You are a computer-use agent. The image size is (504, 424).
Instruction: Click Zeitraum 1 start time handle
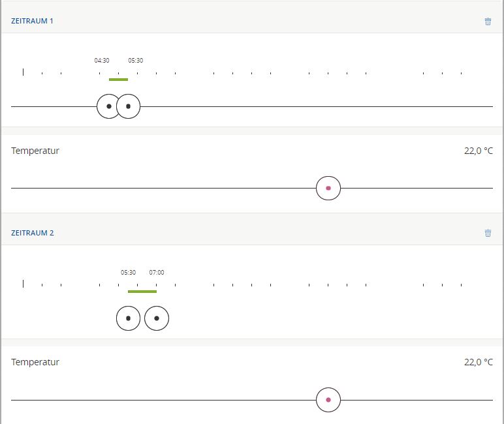pos(108,106)
